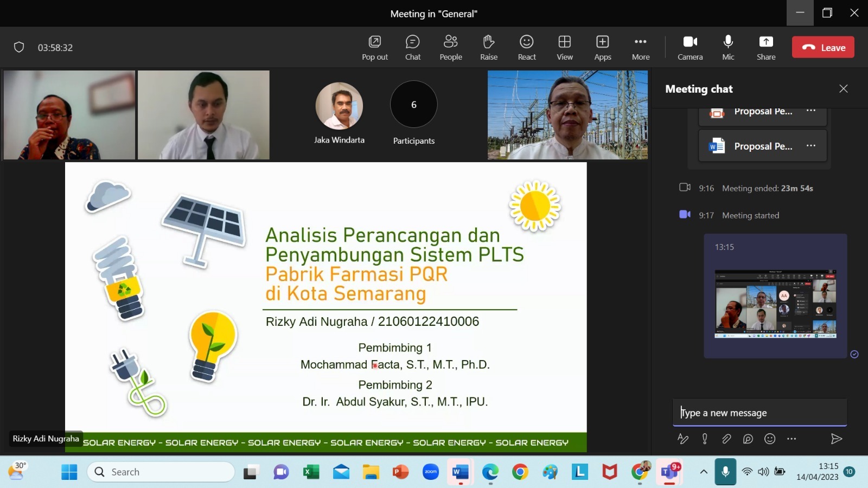Click the attach file paperclip icon
868x488 pixels.
coord(726,439)
